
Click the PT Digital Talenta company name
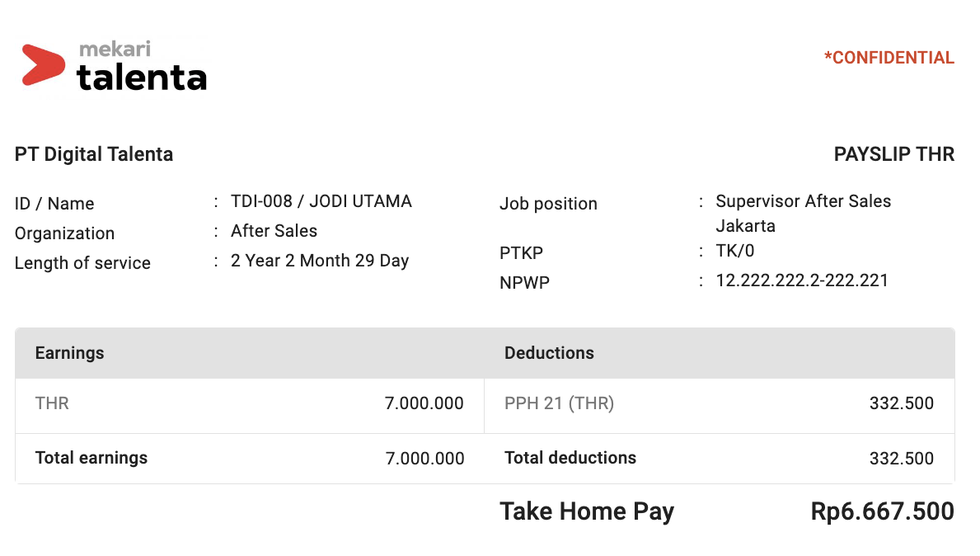[x=94, y=154]
